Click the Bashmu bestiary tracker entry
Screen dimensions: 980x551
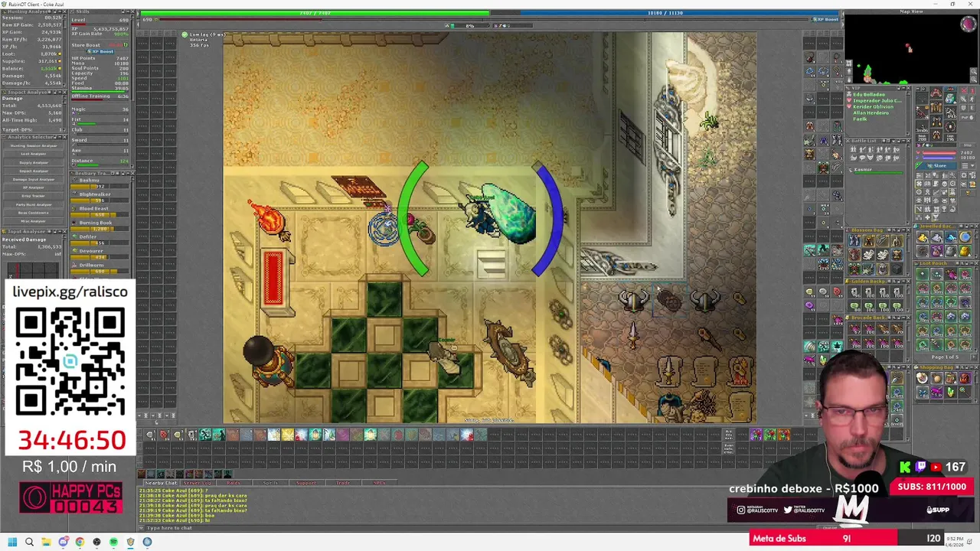pos(100,183)
